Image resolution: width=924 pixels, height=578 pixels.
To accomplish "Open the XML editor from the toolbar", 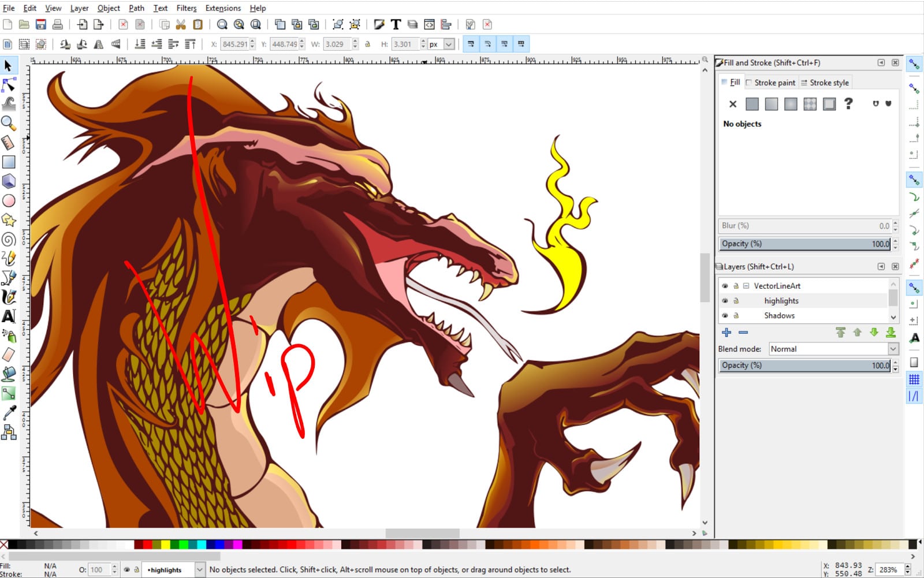I will point(429,24).
